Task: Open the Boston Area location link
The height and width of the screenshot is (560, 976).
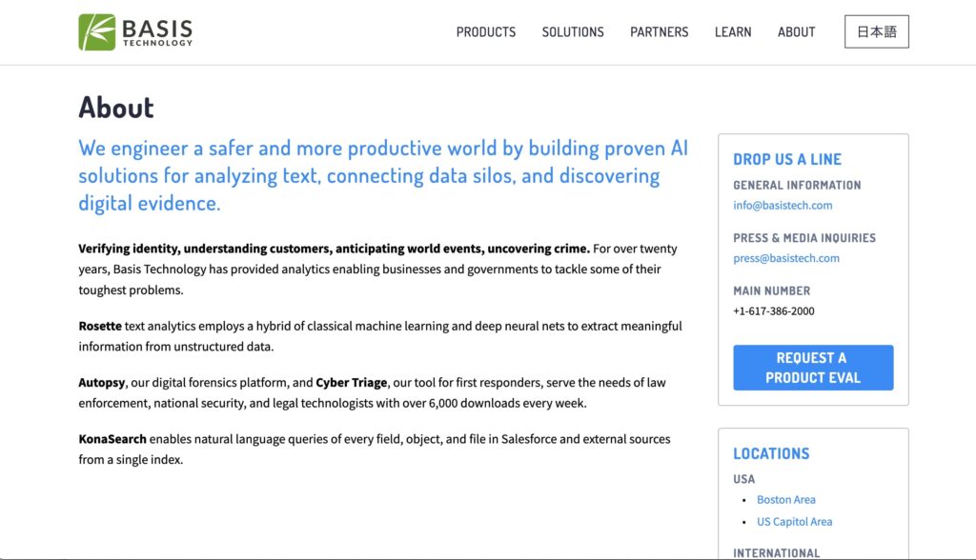Action: pyautogui.click(x=786, y=500)
